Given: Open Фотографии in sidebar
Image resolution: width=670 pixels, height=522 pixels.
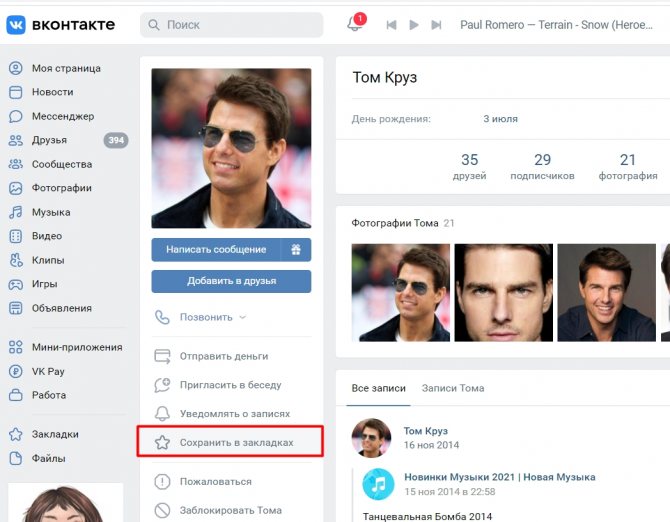Looking at the screenshot, I should point(62,188).
